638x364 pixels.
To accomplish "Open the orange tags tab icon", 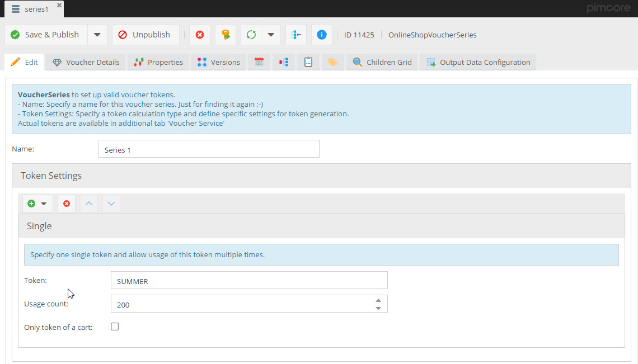I will (x=333, y=62).
